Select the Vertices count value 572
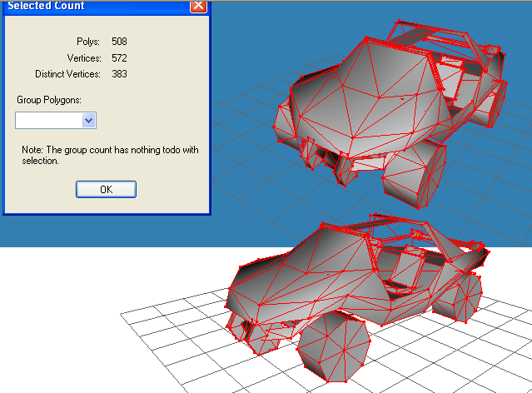The width and height of the screenshot is (532, 393). 119,57
